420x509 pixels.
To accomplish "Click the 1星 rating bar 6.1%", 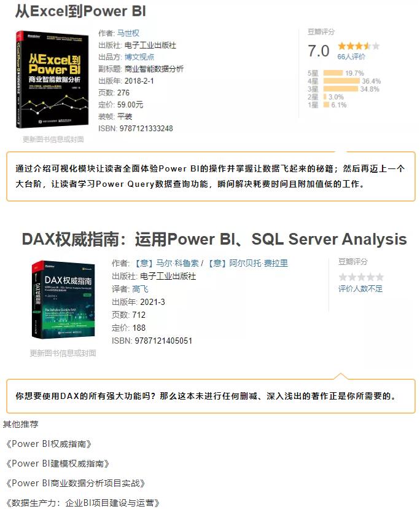I will [x=327, y=105].
